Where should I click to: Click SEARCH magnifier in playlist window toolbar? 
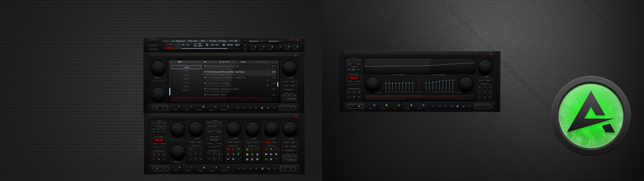224,108
